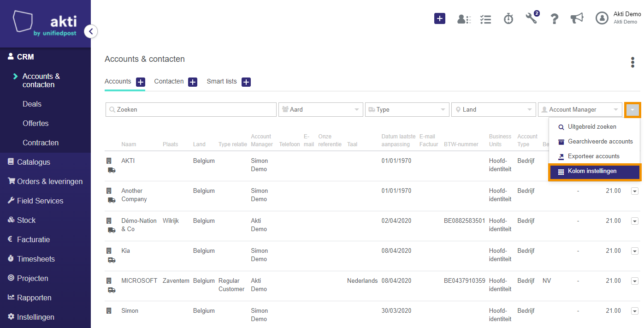Open the megaphone announcements icon
Image resolution: width=644 pixels, height=328 pixels.
(577, 18)
